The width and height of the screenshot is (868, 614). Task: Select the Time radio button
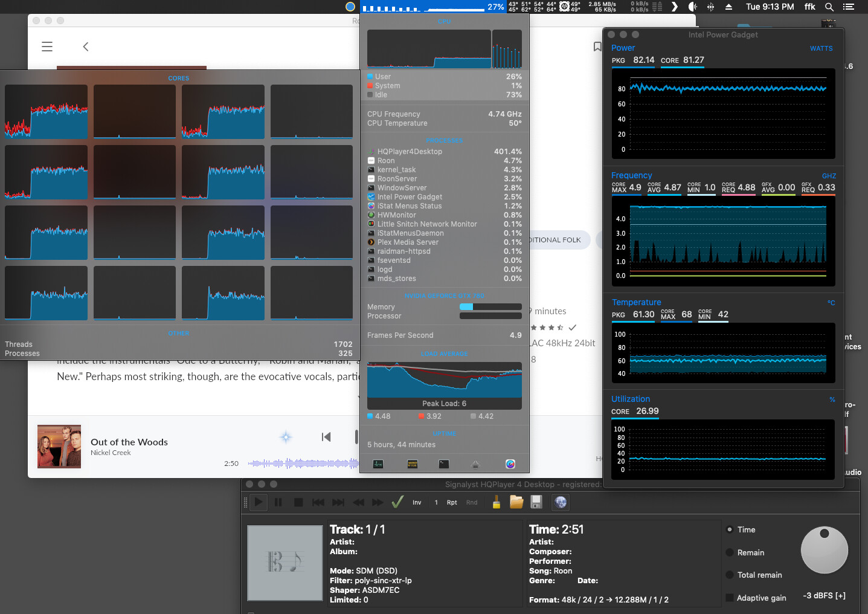point(730,529)
